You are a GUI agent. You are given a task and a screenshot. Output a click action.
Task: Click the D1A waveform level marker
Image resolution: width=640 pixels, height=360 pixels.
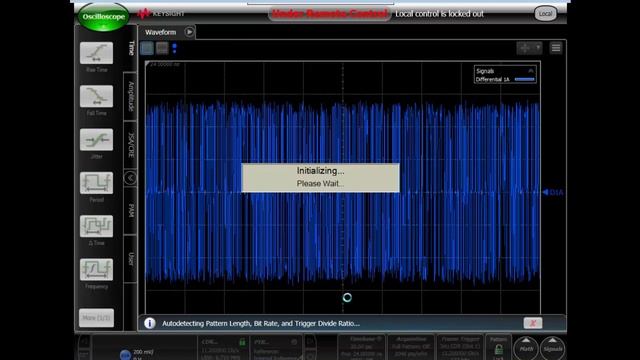(x=553, y=192)
